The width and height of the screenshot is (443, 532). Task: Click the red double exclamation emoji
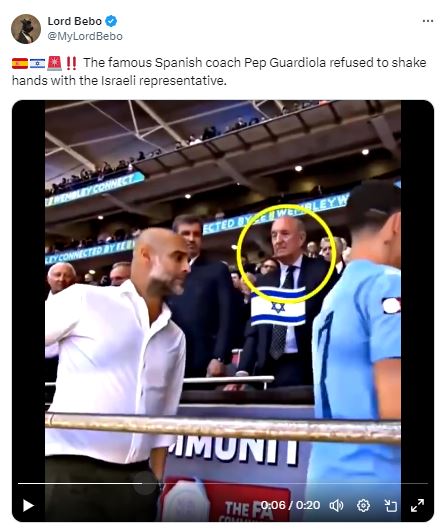point(71,63)
